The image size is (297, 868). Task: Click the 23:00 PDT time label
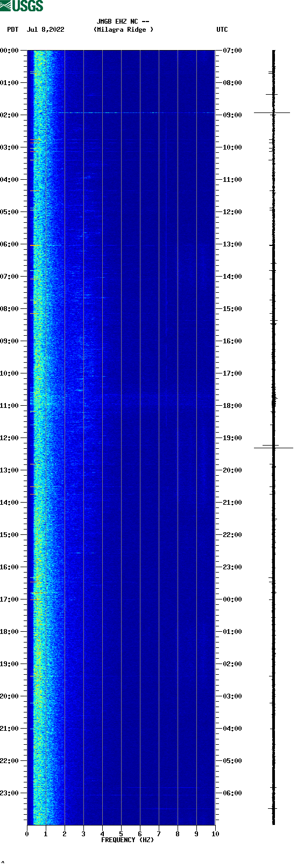10,793
